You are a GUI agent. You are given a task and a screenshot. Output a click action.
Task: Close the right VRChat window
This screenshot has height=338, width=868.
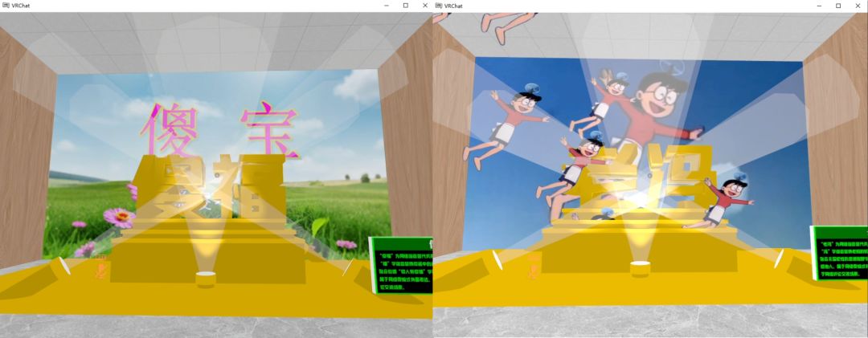click(x=858, y=6)
